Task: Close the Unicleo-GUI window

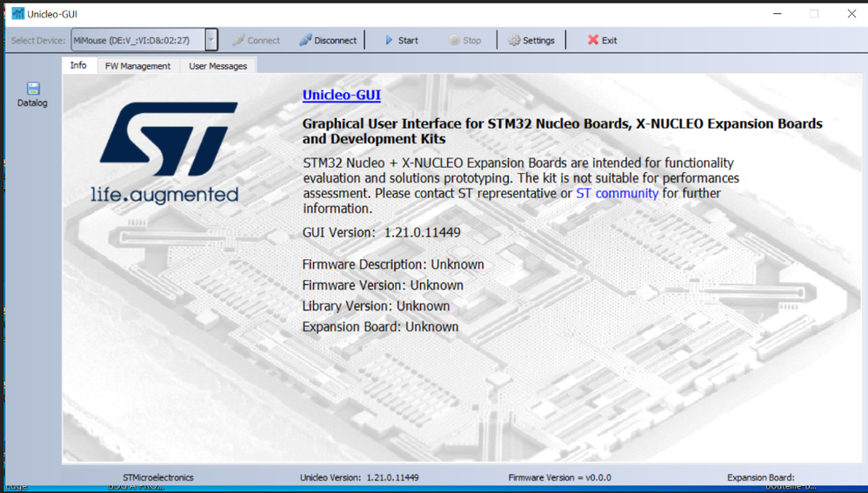Action: 851,13
